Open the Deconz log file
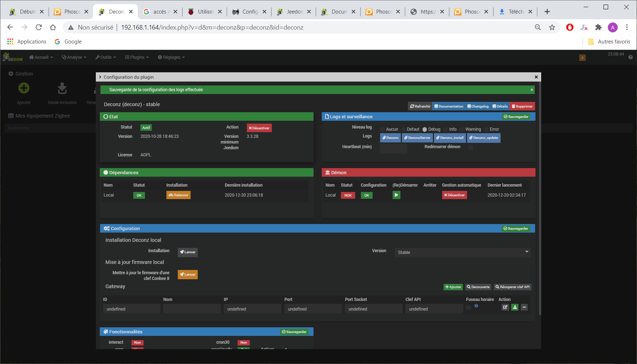Screen dimensions: 637x364 390,138
